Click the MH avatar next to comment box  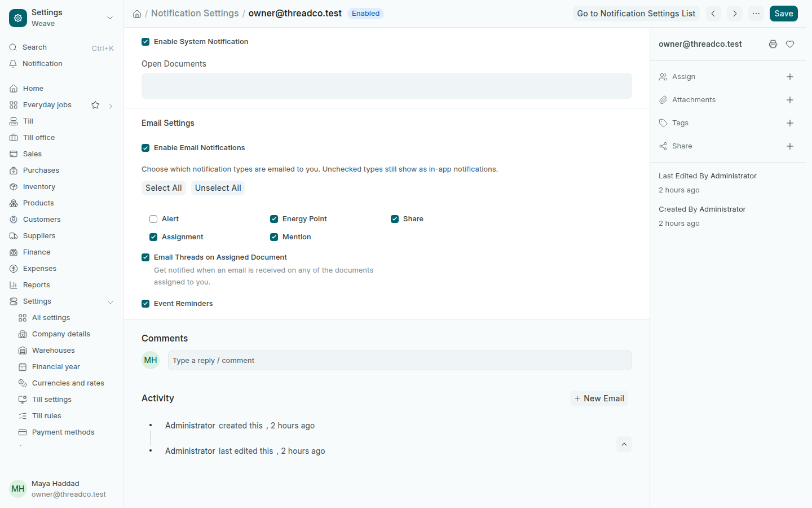tap(151, 360)
